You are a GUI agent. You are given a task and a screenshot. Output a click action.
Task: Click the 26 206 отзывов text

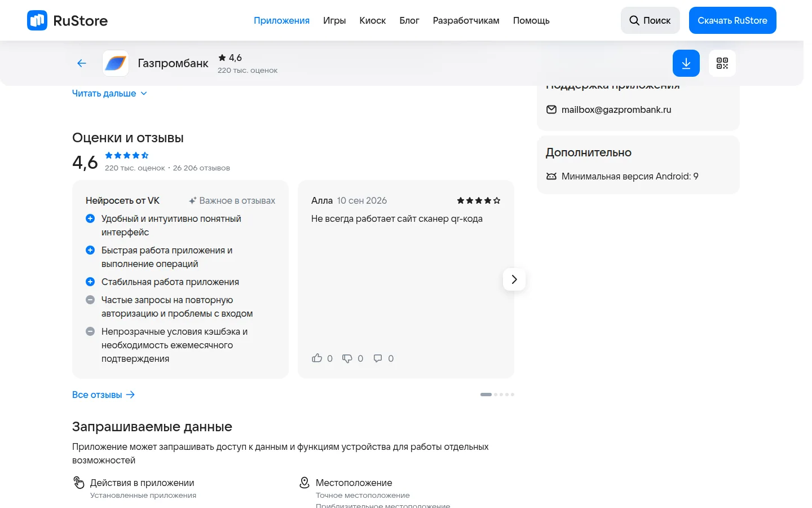201,168
